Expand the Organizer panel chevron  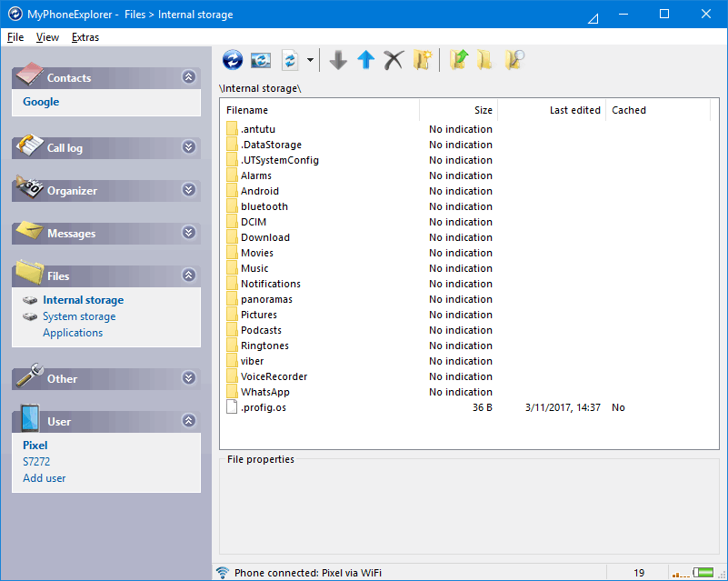click(188, 190)
